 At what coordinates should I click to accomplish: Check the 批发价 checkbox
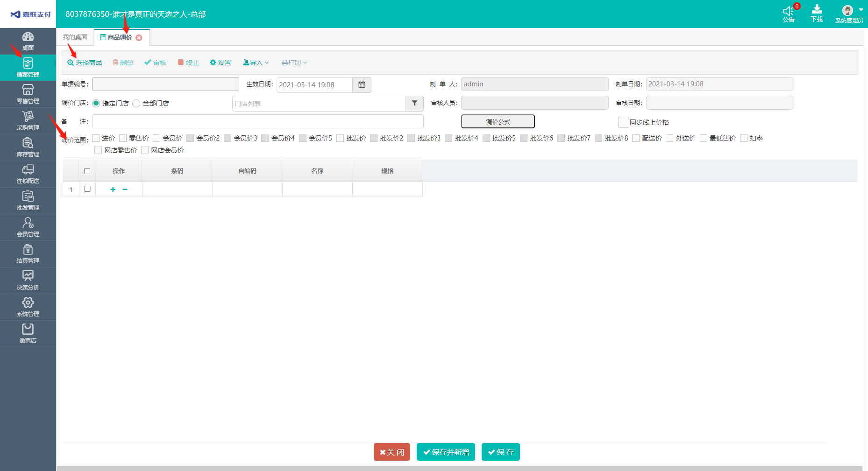pyautogui.click(x=340, y=138)
